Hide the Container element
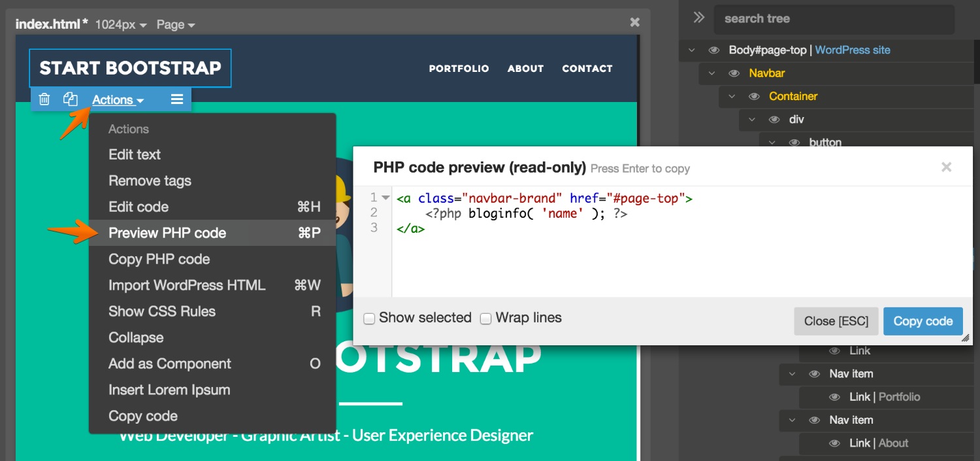Screen dimensions: 980x461 [753, 96]
